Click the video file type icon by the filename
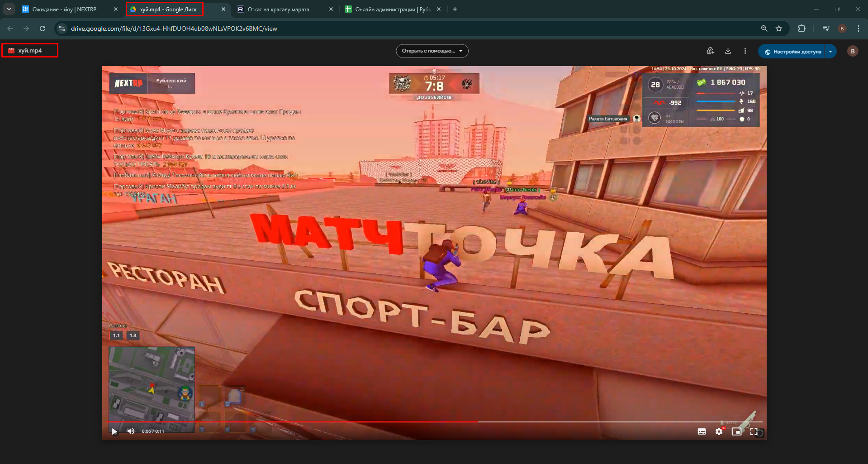Screen dimensions: 868x464 tap(11, 51)
